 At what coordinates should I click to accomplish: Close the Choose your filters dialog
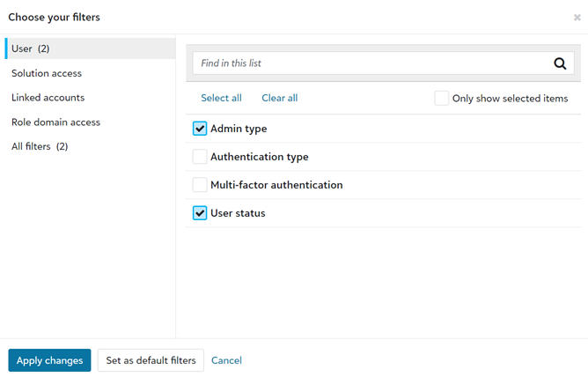point(577,18)
